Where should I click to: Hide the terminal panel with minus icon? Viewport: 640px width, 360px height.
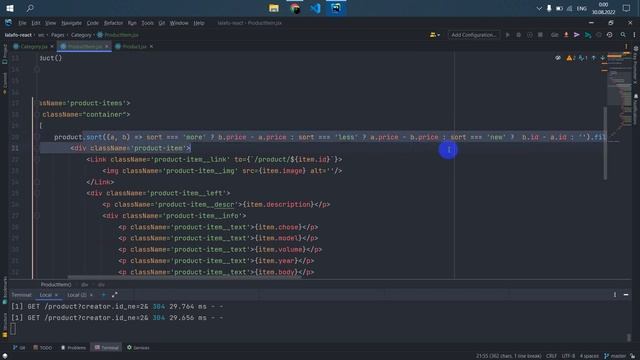click(x=626, y=295)
